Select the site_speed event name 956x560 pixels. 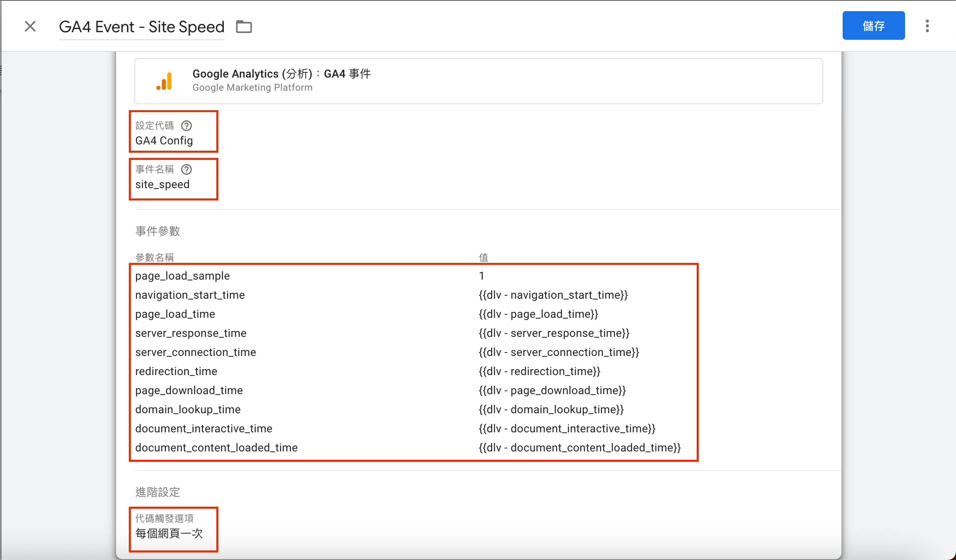(162, 185)
